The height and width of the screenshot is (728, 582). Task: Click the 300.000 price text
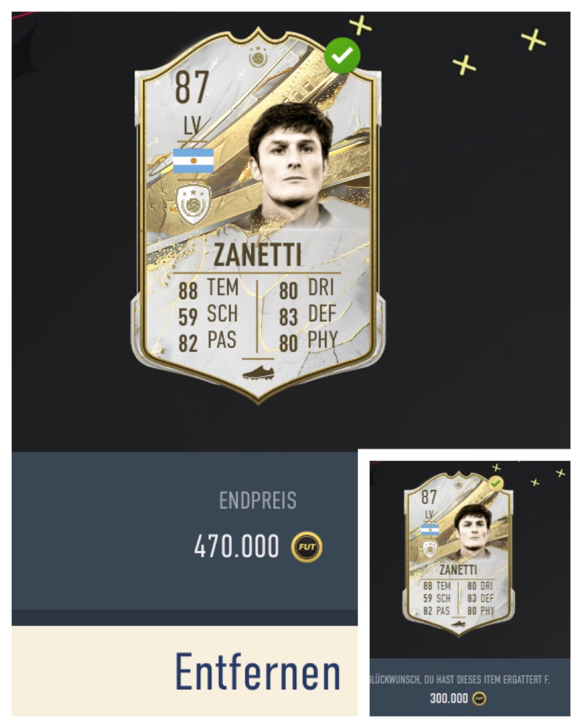[449, 698]
